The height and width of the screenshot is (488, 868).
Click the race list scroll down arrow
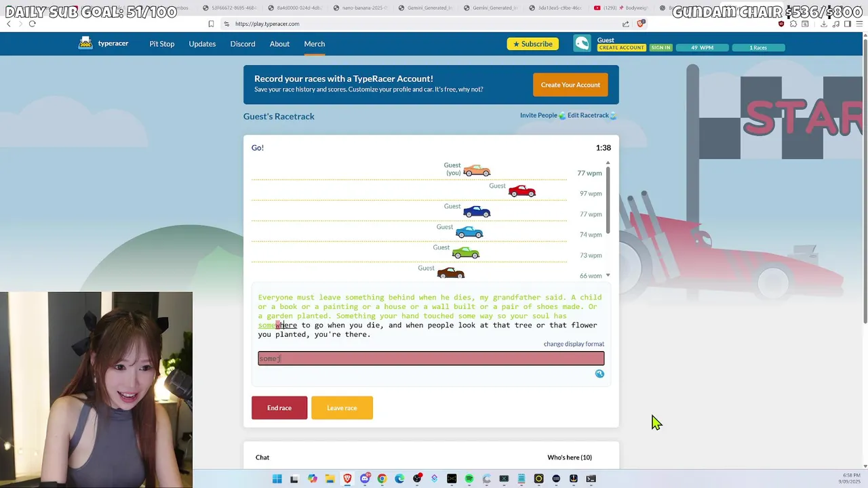[608, 275]
